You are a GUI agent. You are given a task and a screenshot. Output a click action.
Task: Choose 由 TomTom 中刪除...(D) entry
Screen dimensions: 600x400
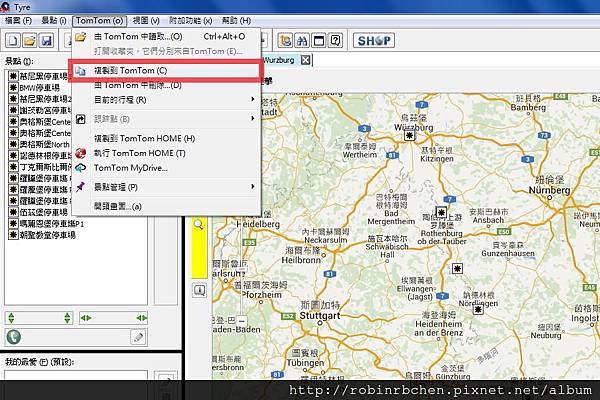tap(166, 85)
